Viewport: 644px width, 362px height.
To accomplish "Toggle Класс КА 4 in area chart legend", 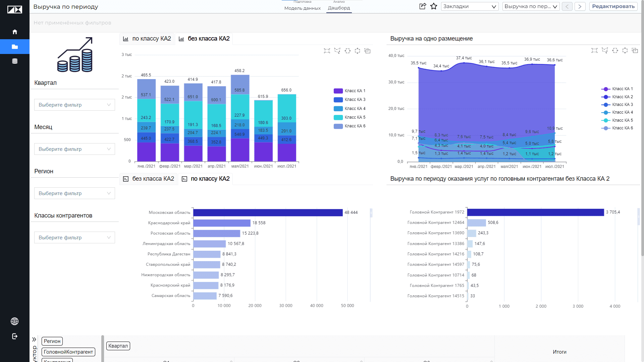I will pos(617,112).
